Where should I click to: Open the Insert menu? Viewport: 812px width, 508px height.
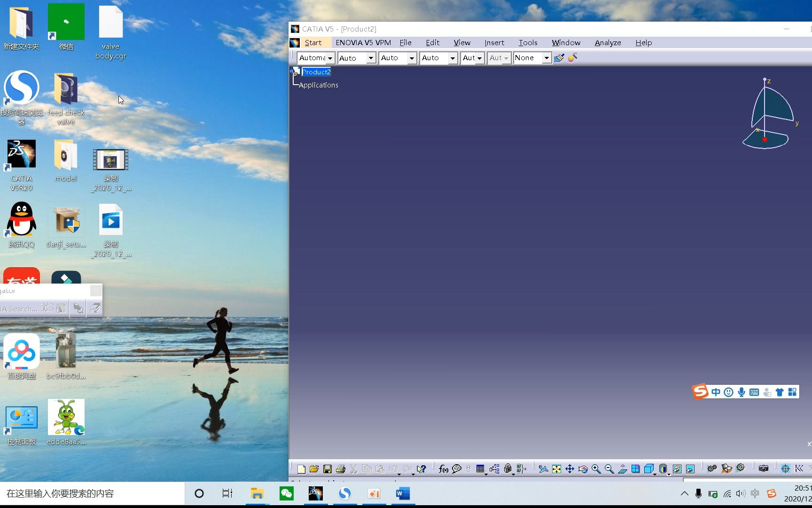tap(494, 43)
